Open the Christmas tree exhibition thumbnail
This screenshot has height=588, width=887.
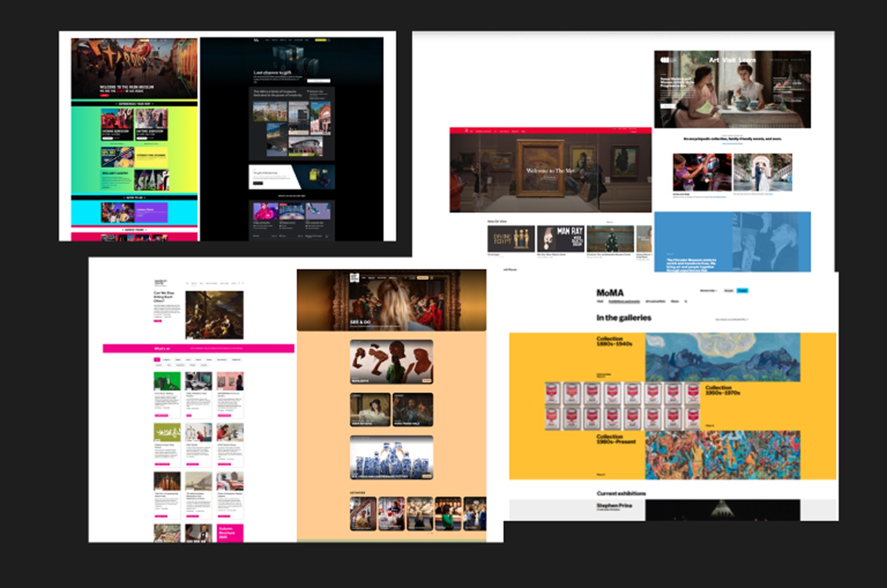[x=610, y=238]
